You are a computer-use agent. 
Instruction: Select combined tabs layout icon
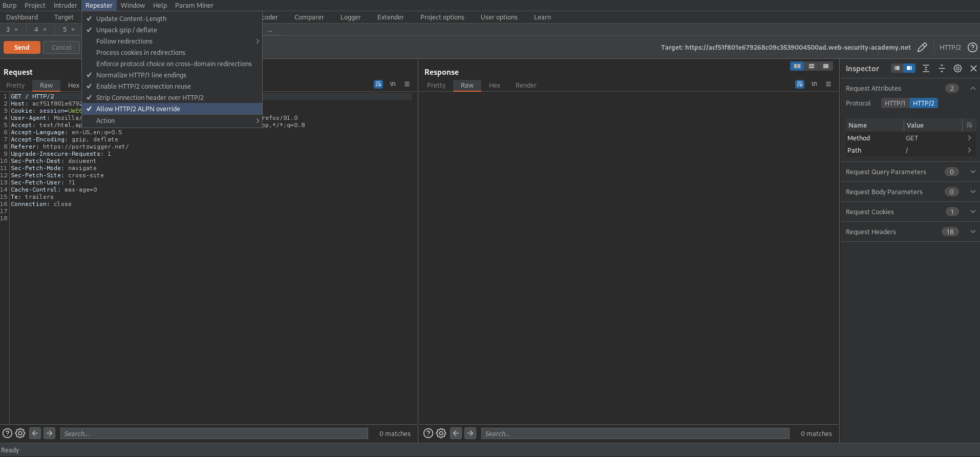(826, 66)
